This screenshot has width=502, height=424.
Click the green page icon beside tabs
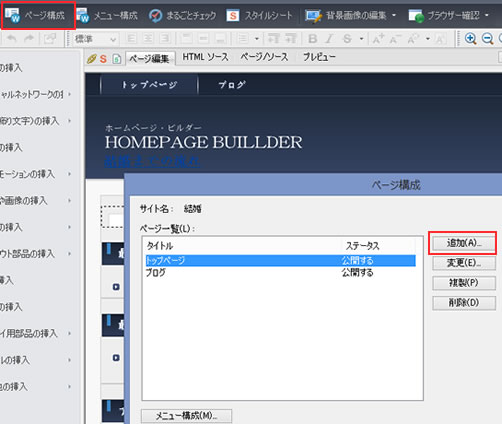(116, 59)
